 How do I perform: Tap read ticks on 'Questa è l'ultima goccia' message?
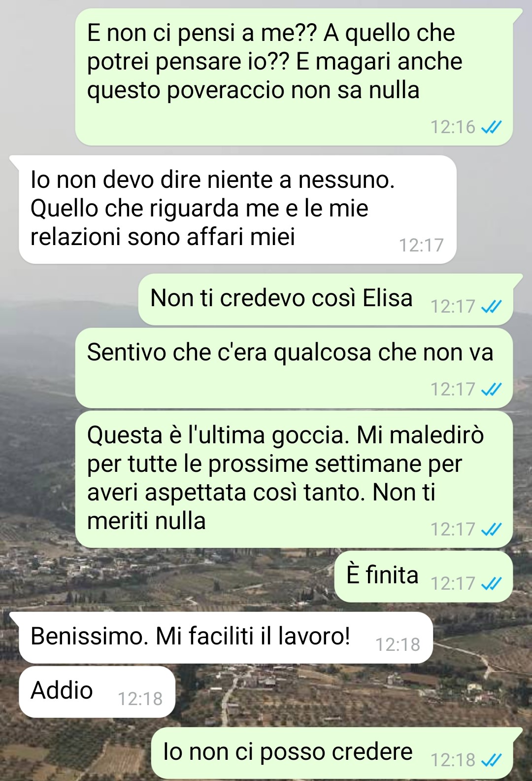(x=491, y=530)
